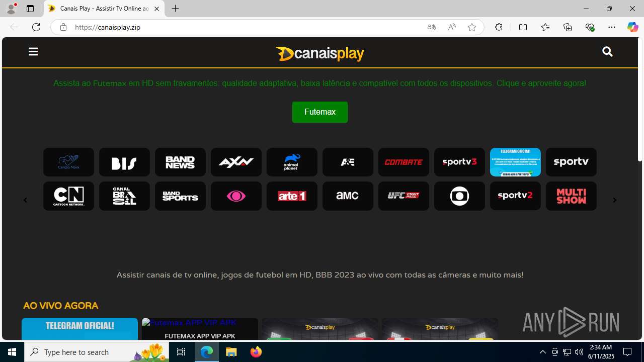Open File Explorer from taskbar
Viewport: 644px width, 362px height.
click(231, 352)
